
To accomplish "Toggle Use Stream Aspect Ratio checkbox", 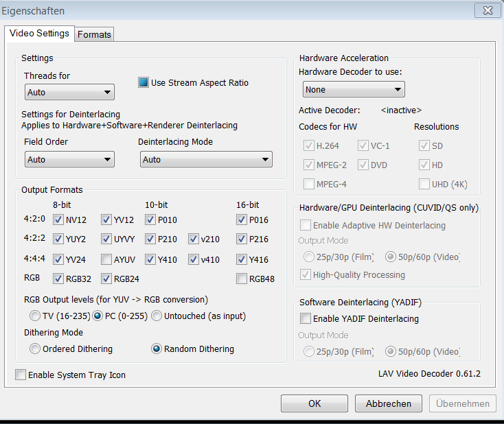I will 144,83.
